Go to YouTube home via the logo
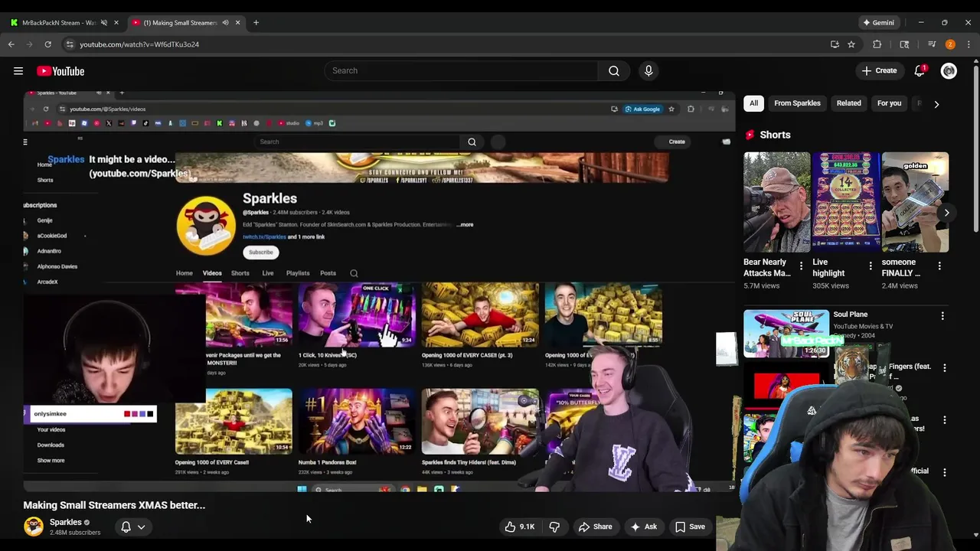This screenshot has width=980, height=551. click(60, 71)
